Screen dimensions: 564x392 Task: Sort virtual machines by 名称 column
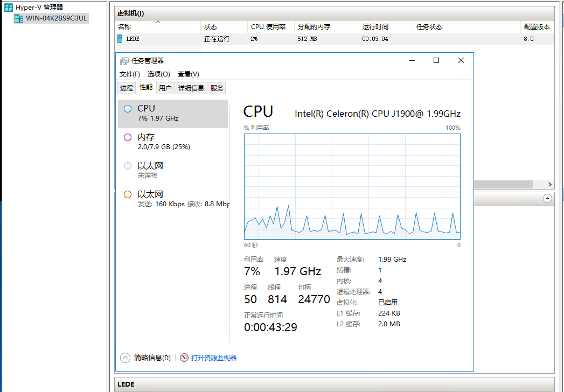[157, 26]
